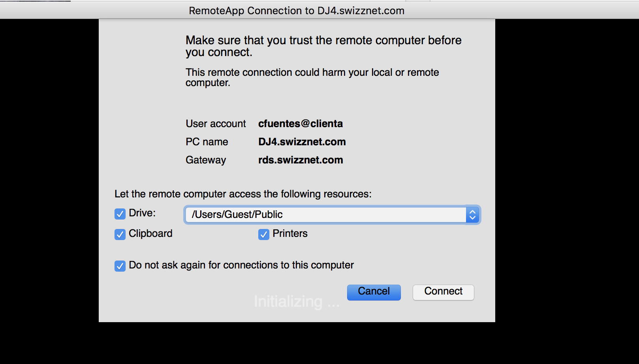This screenshot has width=639, height=364.
Task: Click the DJ4.swizznet.com PC name value
Action: pyautogui.click(x=302, y=142)
